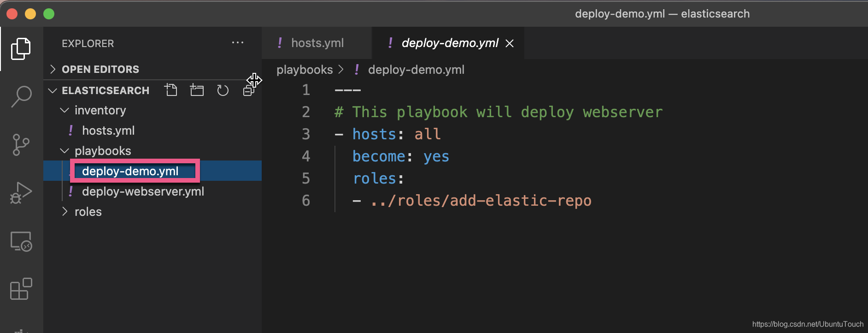Open the Extensions view
The image size is (868, 333).
point(21,289)
